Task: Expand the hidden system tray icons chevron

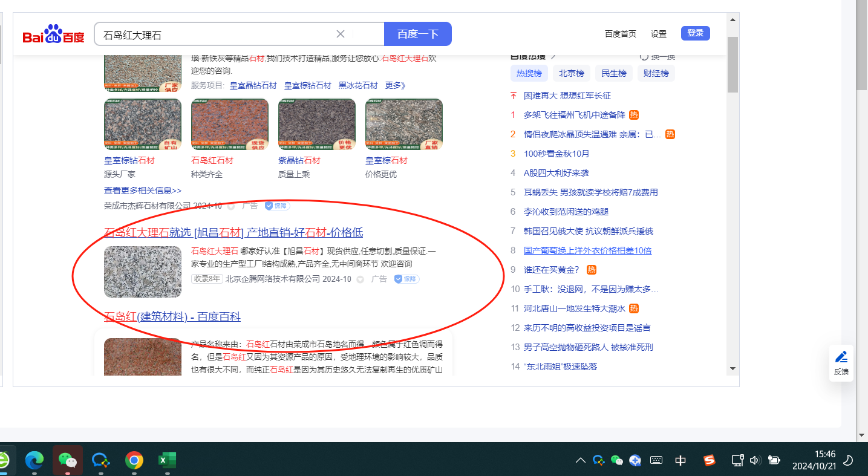Action: (580, 460)
